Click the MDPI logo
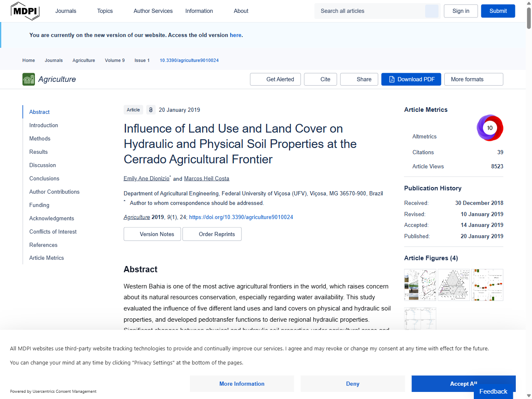The image size is (532, 399). [x=25, y=11]
